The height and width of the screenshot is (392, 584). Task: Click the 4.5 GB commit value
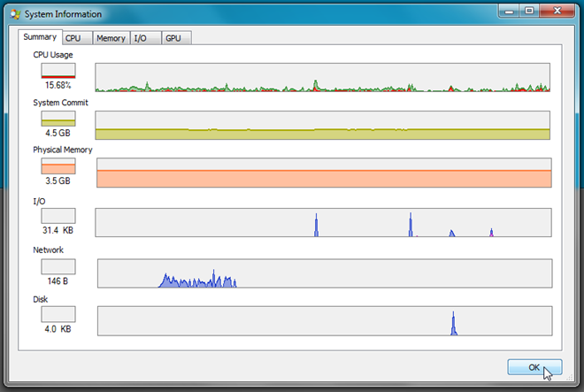(x=58, y=133)
